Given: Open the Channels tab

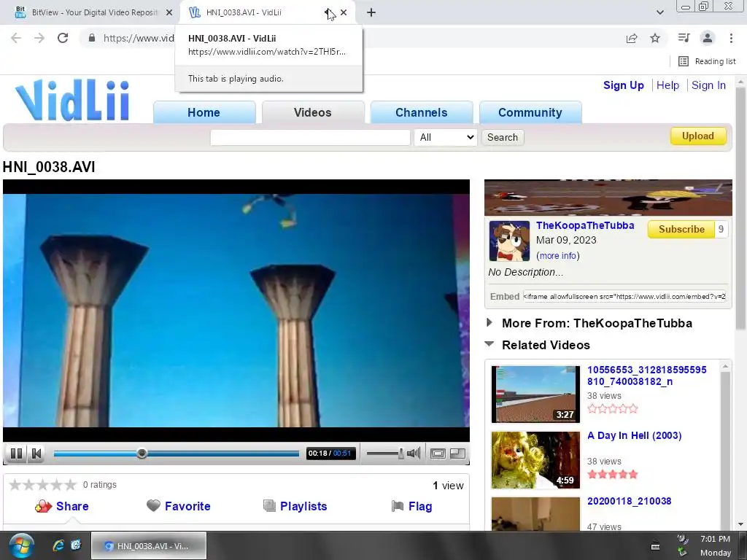Looking at the screenshot, I should click(x=422, y=112).
